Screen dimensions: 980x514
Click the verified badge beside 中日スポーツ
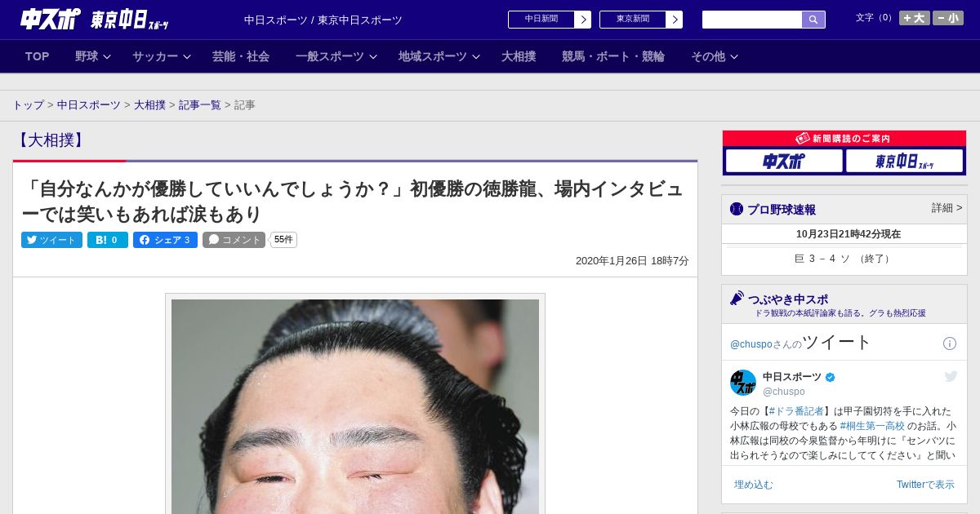pos(831,377)
